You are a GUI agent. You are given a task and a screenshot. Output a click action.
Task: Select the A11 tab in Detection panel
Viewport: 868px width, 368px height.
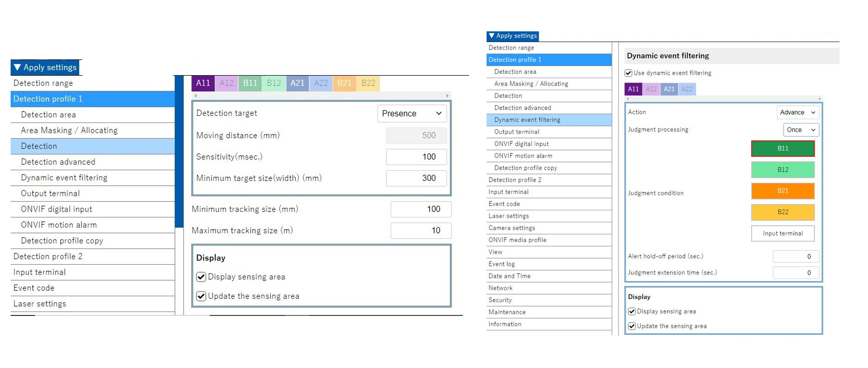pos(203,83)
